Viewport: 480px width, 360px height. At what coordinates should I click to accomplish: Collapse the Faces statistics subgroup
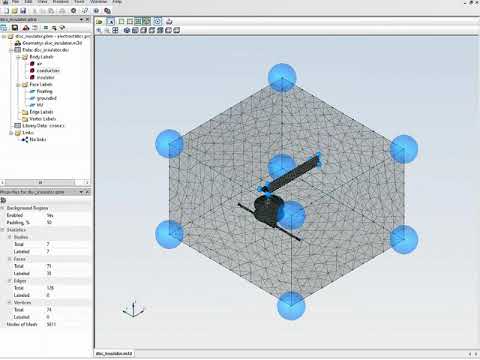pyautogui.click(x=10, y=259)
